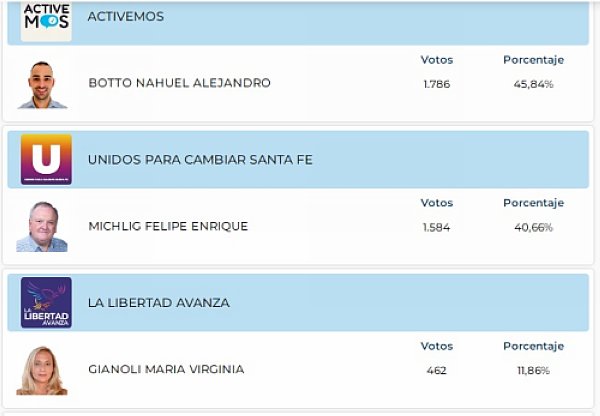600x416 pixels.
Task: Click the Unidos party logo icon
Action: coord(46,160)
